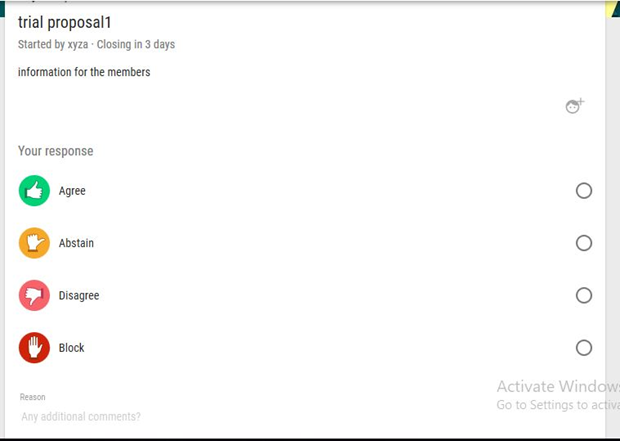Click the "Closing in 3 days" text
Screen dimensions: 620x441
tap(136, 45)
